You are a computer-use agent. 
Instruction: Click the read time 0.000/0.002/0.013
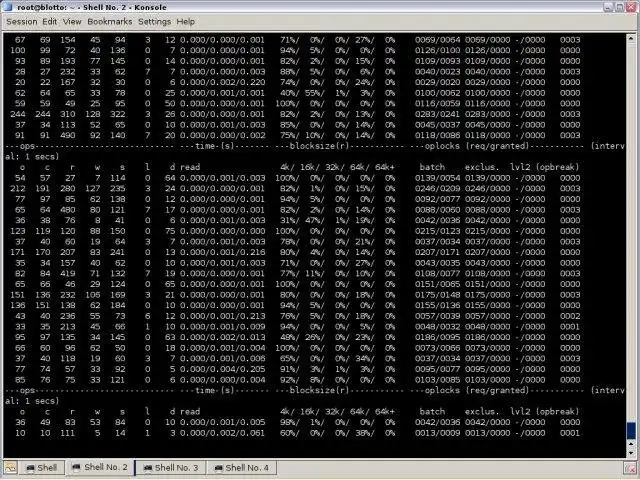point(222,337)
